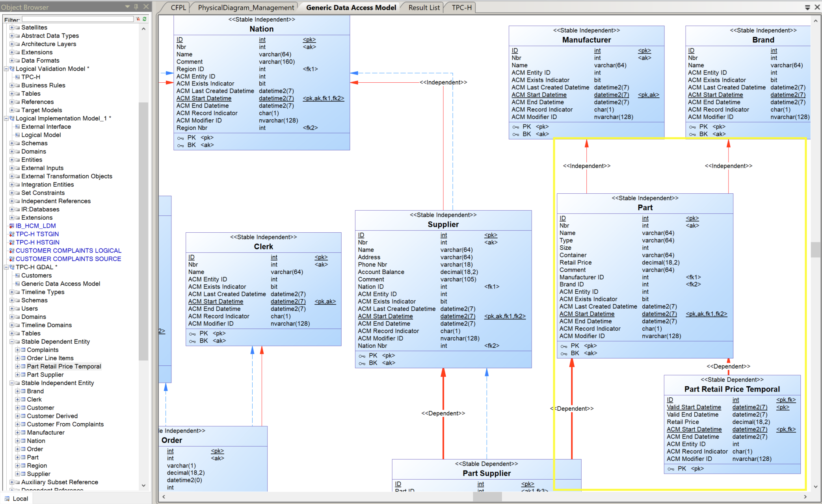
Task: Click the diagram vertical scroll up arrow
Action: pyautogui.click(x=815, y=20)
